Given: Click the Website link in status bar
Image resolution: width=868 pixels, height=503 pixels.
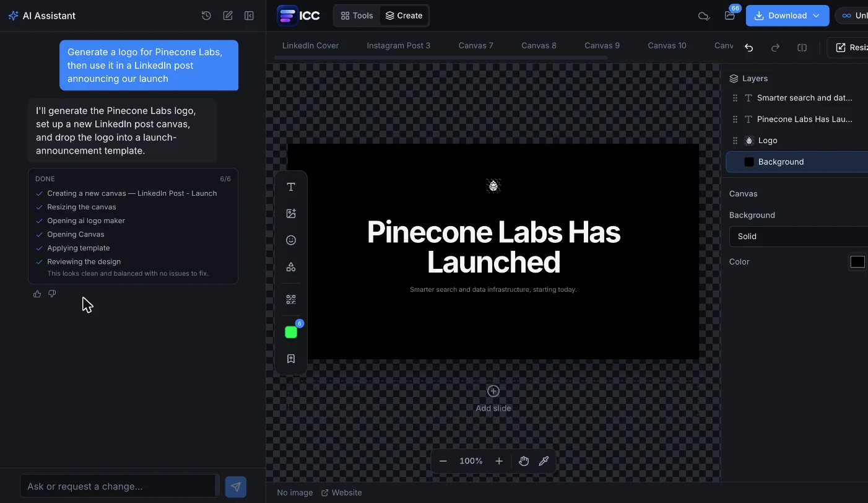Looking at the screenshot, I should 342,492.
